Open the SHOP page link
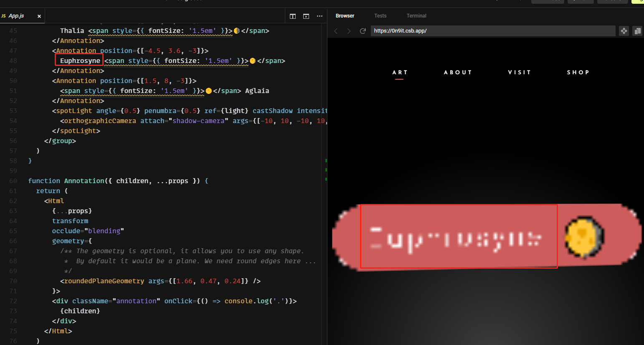The height and width of the screenshot is (345, 644). [x=578, y=72]
